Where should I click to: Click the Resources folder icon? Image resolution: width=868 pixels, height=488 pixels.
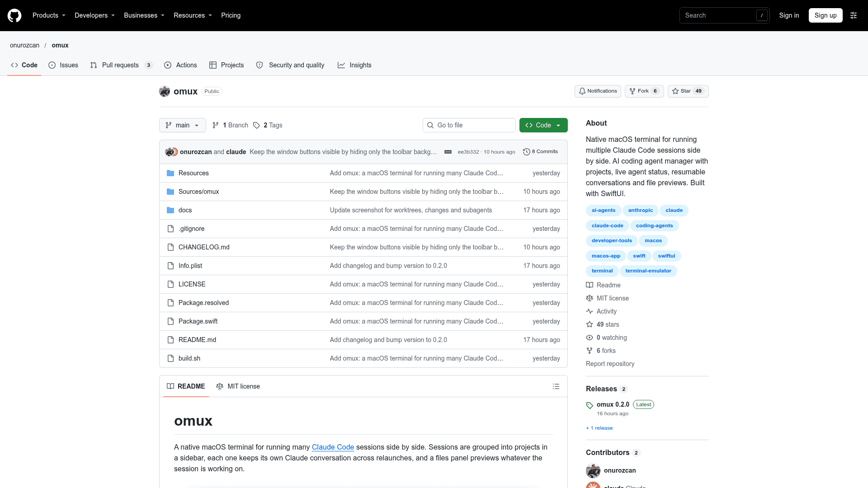(x=170, y=173)
